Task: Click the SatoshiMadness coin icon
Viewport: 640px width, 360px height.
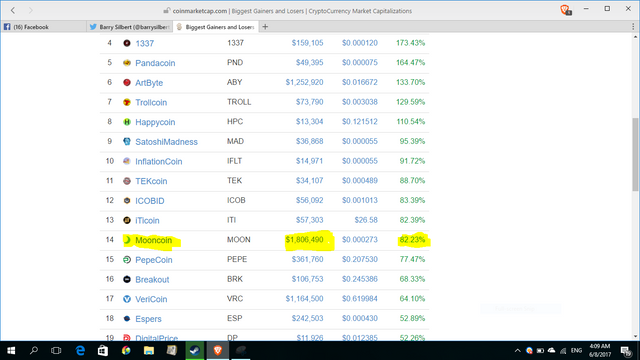Action: 127,142
